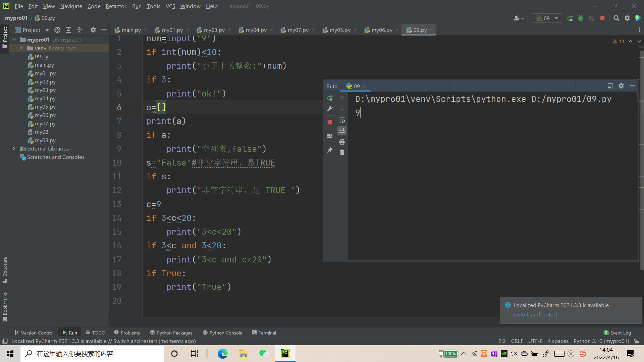
Task: Open Python Packages tool window
Action: 171,333
